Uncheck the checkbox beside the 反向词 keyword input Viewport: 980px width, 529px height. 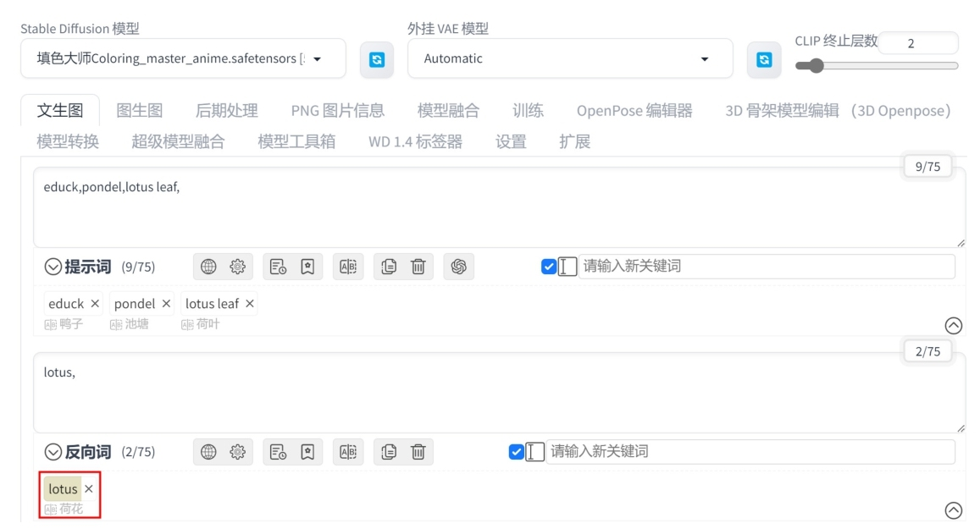(x=516, y=452)
